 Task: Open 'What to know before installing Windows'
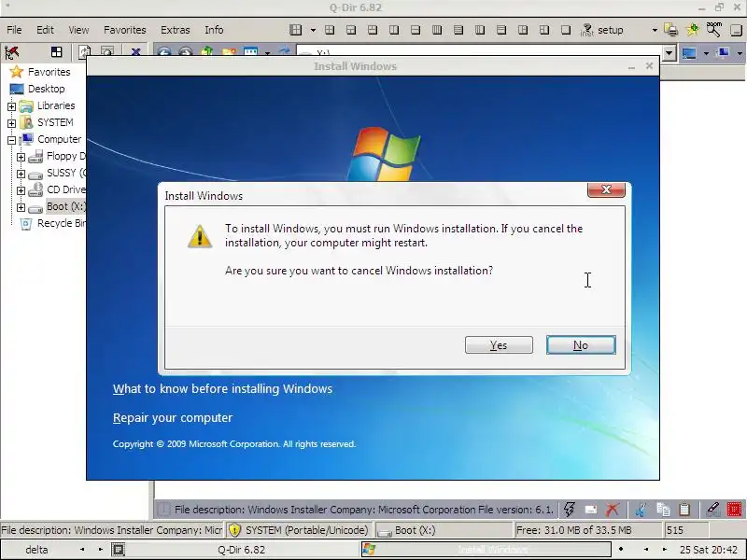click(222, 388)
